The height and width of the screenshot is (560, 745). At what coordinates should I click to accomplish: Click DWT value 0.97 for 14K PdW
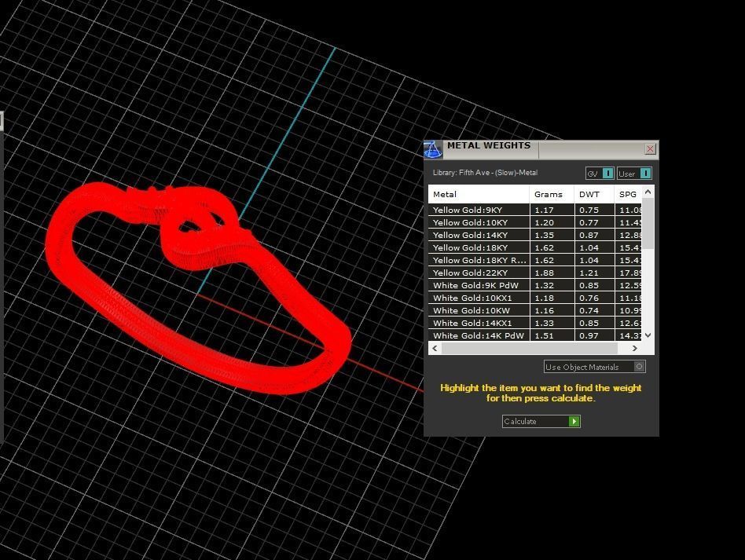[589, 335]
